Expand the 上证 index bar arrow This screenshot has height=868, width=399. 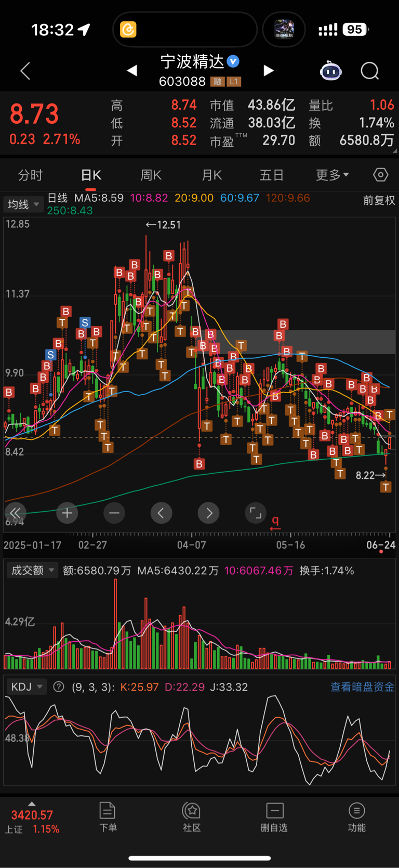(32, 804)
